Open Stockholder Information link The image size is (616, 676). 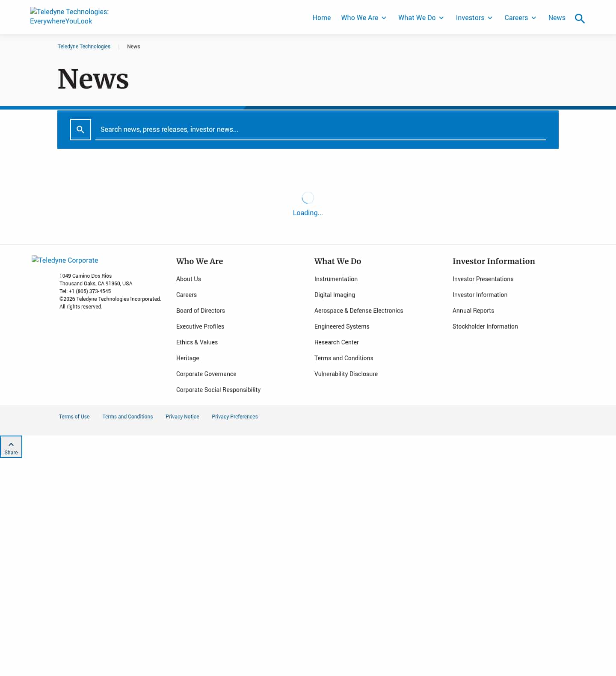click(485, 326)
